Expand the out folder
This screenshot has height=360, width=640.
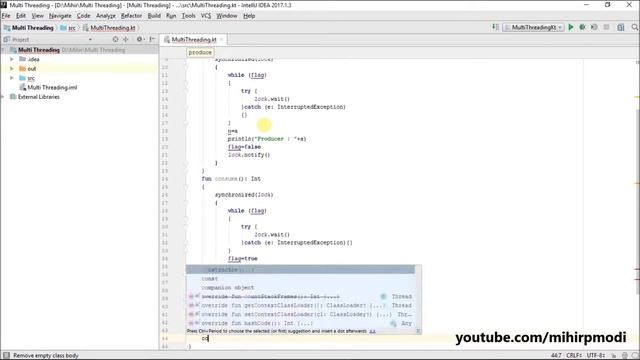click(x=12, y=69)
